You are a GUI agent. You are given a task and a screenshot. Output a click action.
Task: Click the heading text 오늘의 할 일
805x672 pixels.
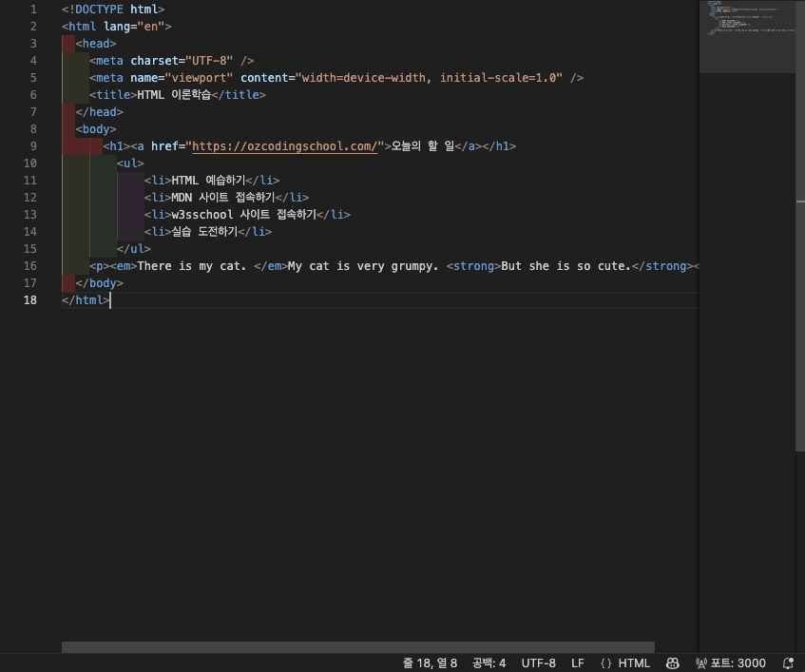pos(423,146)
